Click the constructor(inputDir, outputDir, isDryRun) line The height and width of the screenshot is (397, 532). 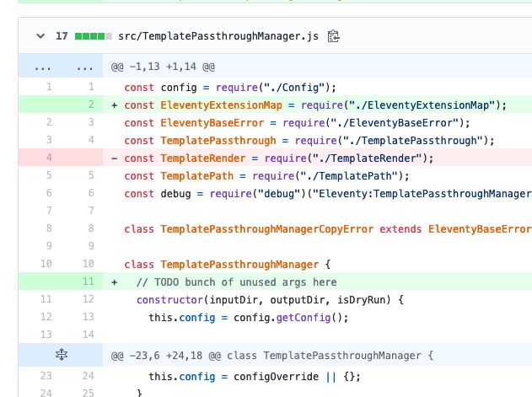(270, 299)
